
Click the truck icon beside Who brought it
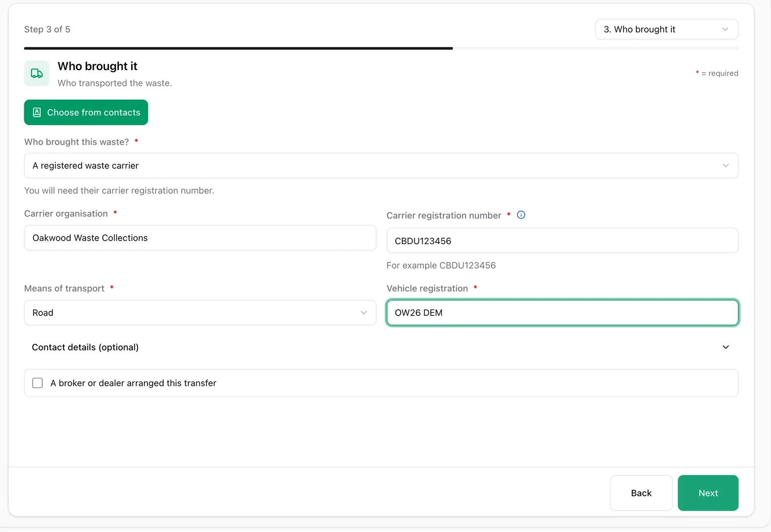click(x=37, y=73)
